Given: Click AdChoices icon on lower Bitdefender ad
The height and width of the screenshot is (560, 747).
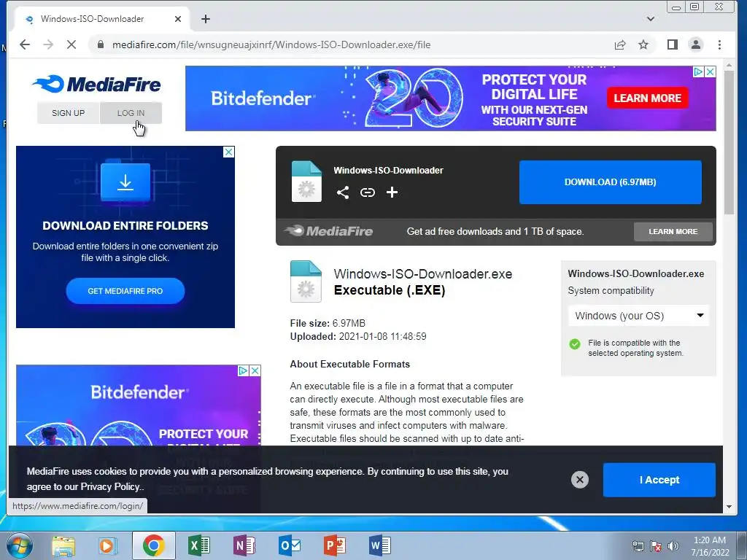Looking at the screenshot, I should (243, 370).
